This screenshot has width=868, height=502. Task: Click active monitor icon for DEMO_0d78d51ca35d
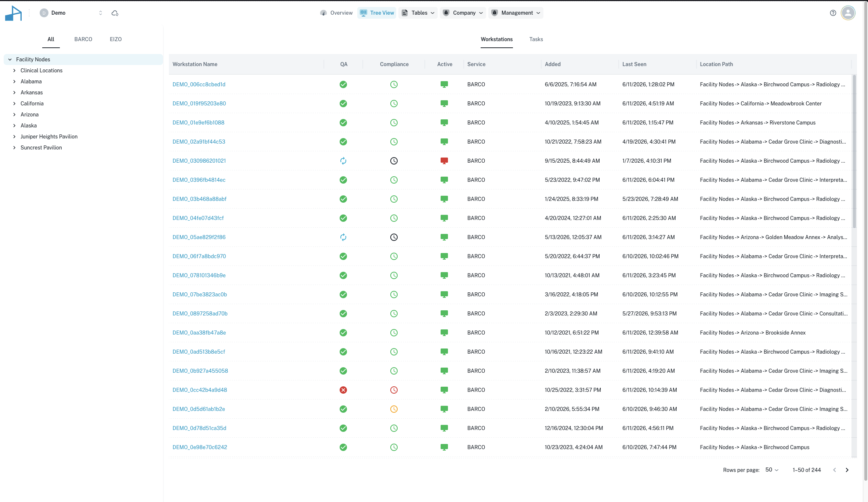point(444,428)
